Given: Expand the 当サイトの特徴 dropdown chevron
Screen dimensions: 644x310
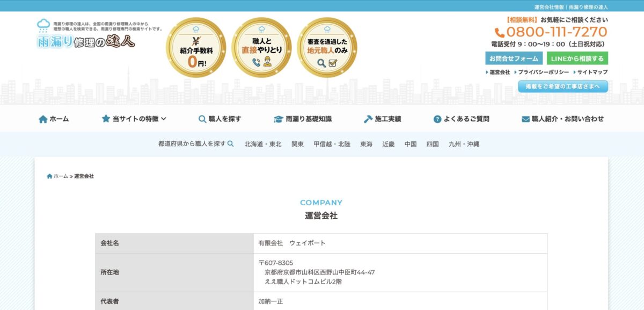Looking at the screenshot, I should click(164, 119).
